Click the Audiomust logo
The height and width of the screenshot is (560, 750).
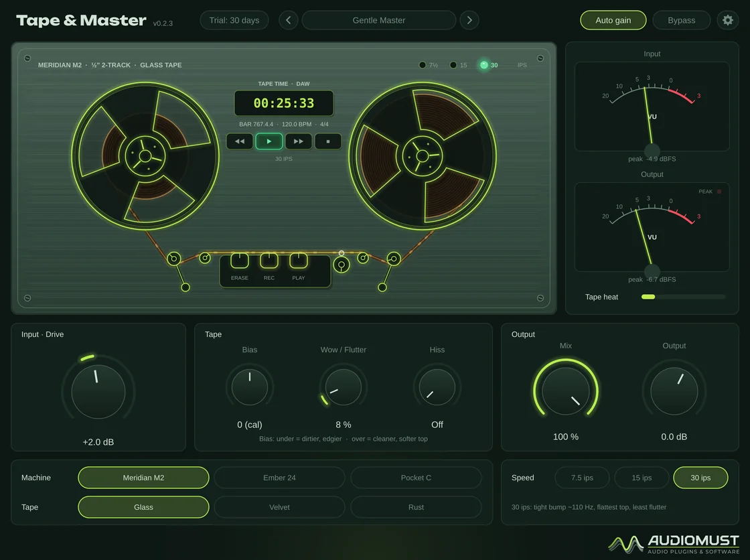click(x=674, y=544)
